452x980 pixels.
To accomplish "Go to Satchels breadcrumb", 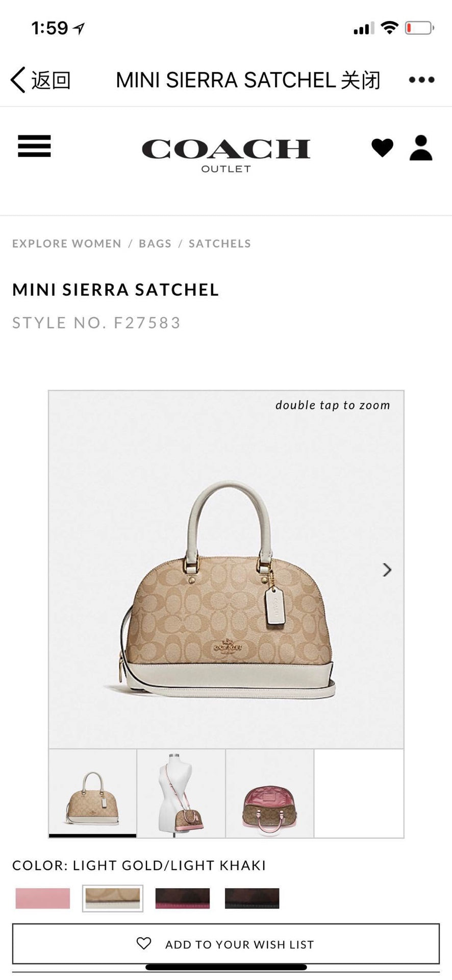I will click(220, 243).
